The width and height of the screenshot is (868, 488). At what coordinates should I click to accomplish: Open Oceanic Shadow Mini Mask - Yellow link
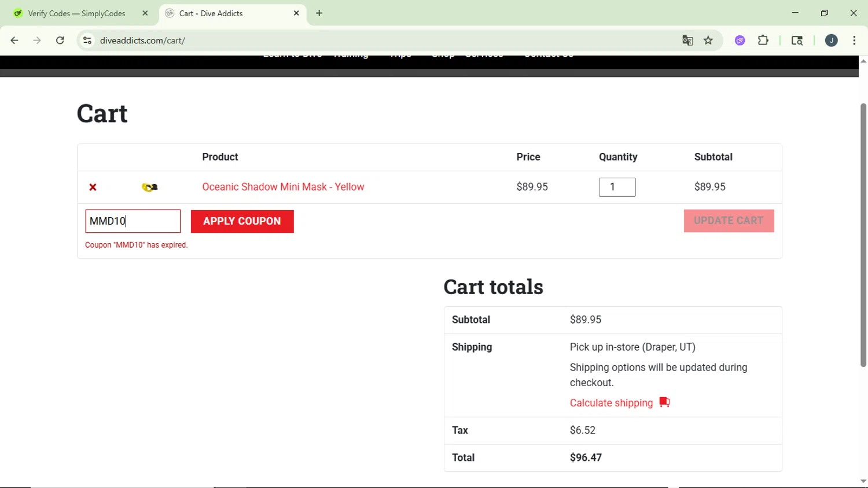283,187
